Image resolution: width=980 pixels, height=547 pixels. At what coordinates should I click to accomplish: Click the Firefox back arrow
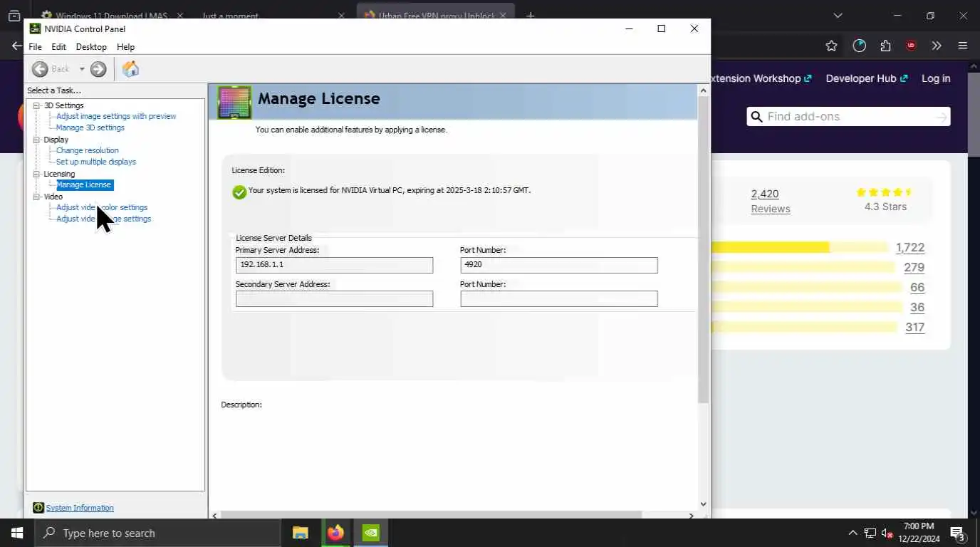point(17,46)
